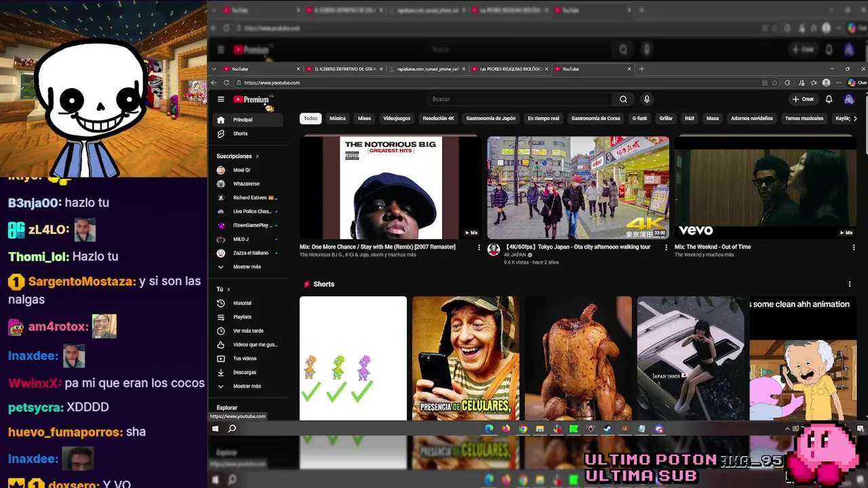Start voice search with microphone icon
868x488 pixels.
coord(647,100)
